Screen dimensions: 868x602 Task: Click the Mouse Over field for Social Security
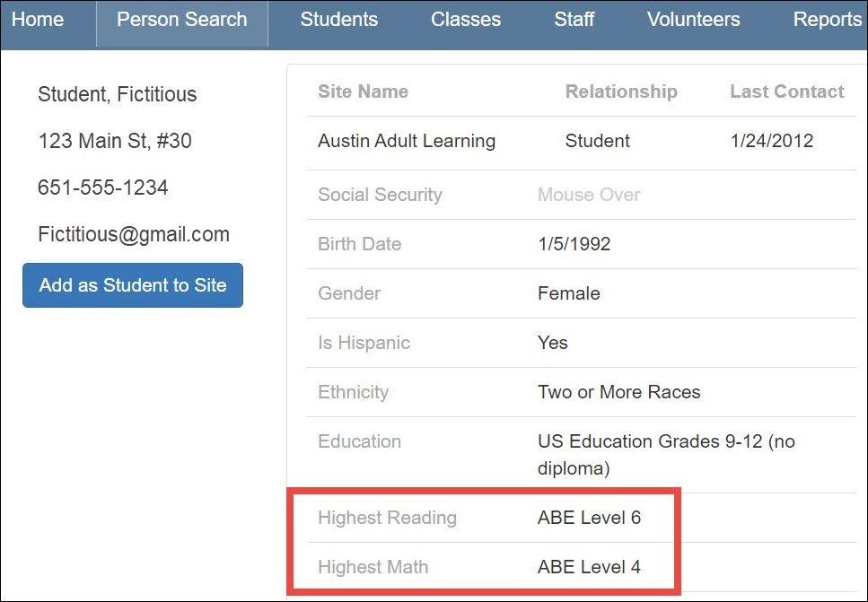(588, 195)
